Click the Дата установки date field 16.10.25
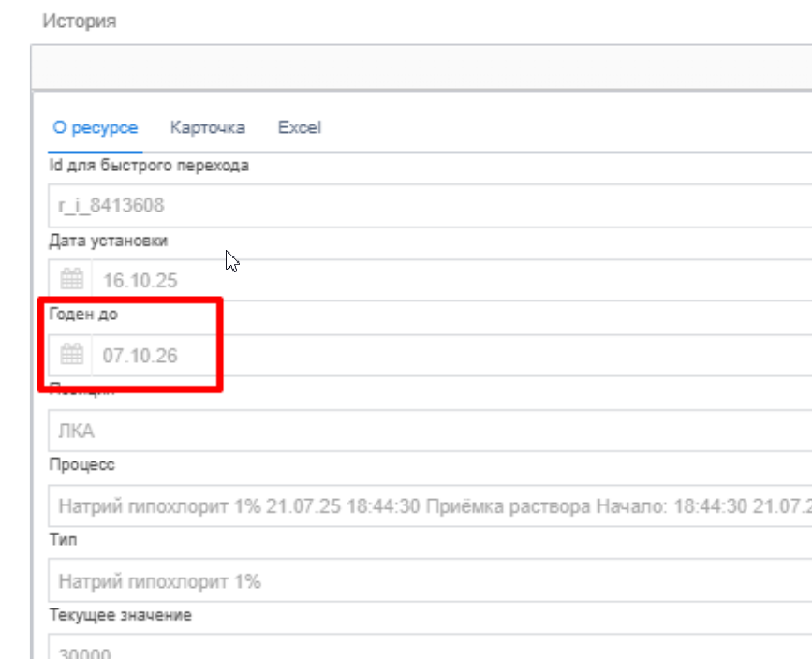 click(x=452, y=280)
